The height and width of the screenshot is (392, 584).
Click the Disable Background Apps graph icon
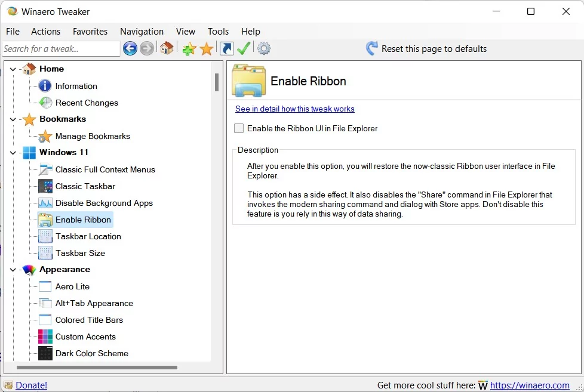(45, 203)
